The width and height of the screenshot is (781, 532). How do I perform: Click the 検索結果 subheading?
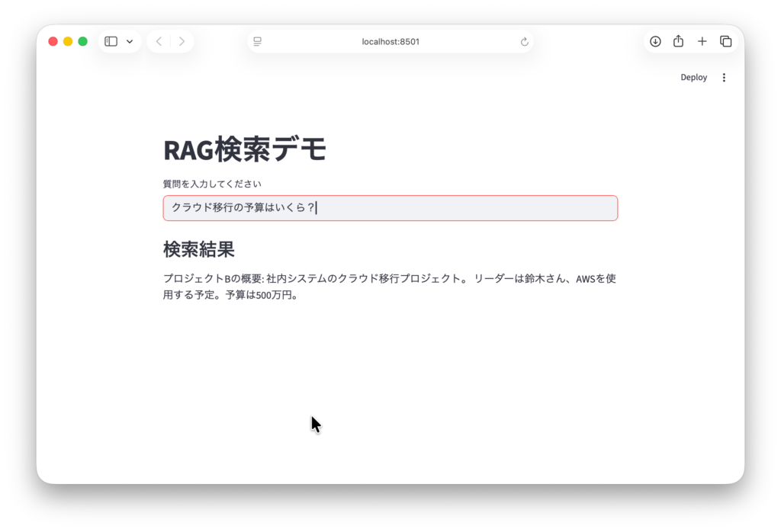(198, 249)
